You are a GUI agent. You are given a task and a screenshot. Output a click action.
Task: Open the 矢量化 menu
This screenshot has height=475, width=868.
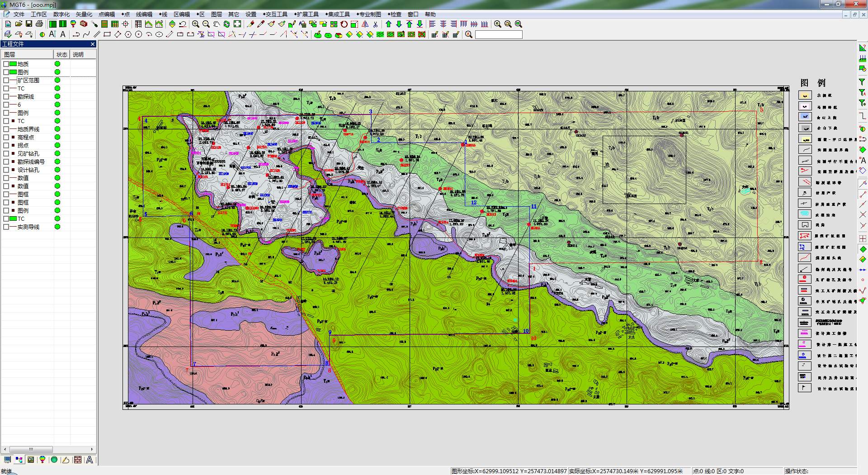(84, 14)
